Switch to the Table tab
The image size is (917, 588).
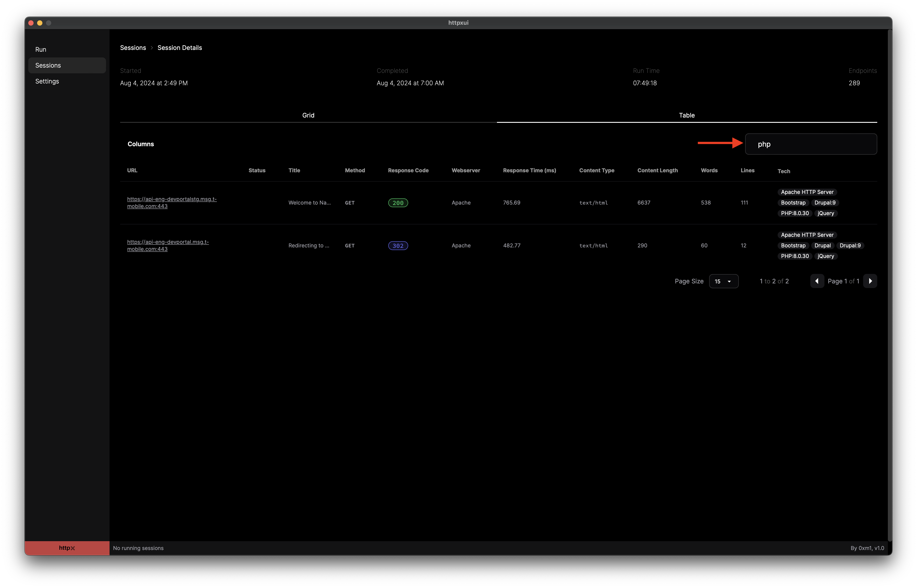pyautogui.click(x=686, y=115)
